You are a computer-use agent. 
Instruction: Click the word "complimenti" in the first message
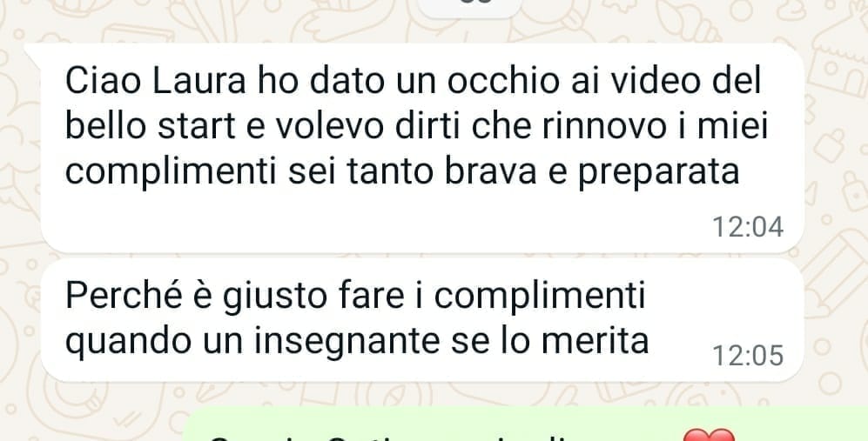tap(171, 173)
